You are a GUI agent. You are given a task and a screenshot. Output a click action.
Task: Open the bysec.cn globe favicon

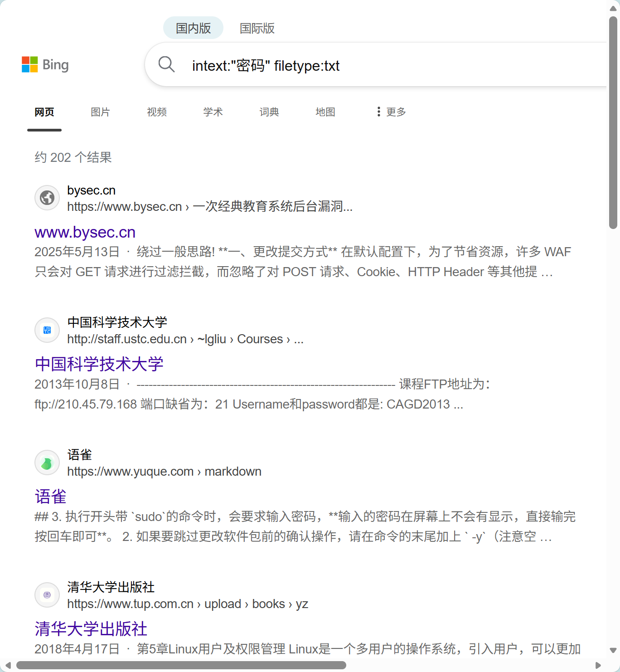coord(47,198)
